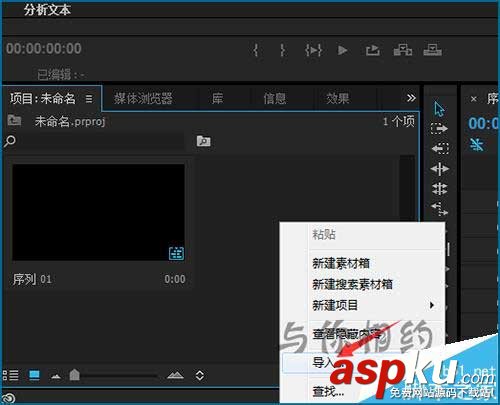500x405 pixels.
Task: Choose 新建搜索素材箱 in the context menu
Action: point(352,284)
